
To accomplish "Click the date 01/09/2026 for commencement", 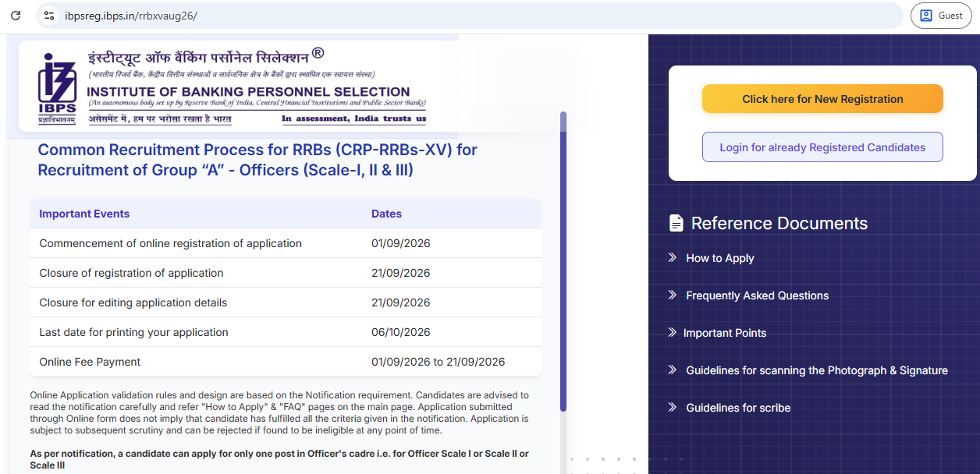I will tap(401, 243).
